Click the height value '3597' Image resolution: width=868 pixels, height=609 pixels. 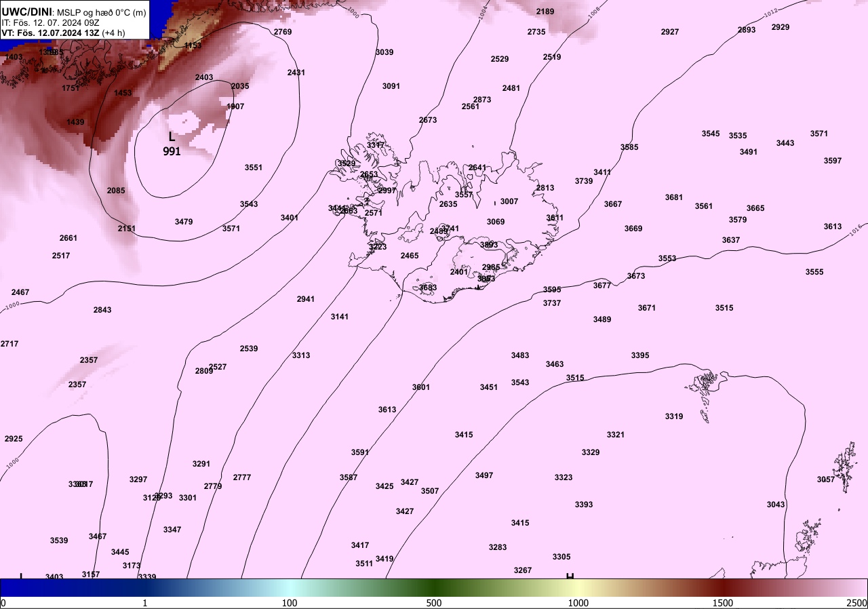pyautogui.click(x=833, y=161)
